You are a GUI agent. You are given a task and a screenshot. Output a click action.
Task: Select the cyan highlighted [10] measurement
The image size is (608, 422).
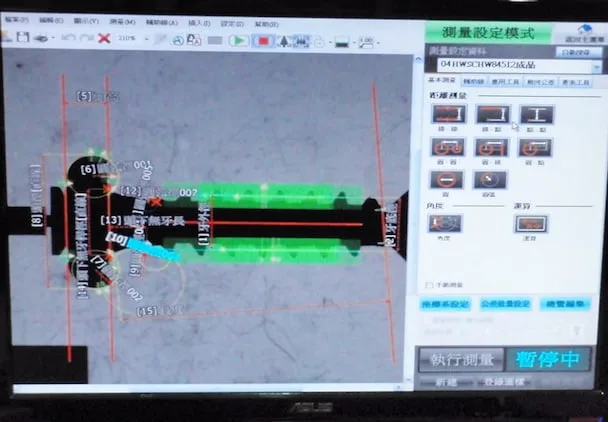click(143, 247)
